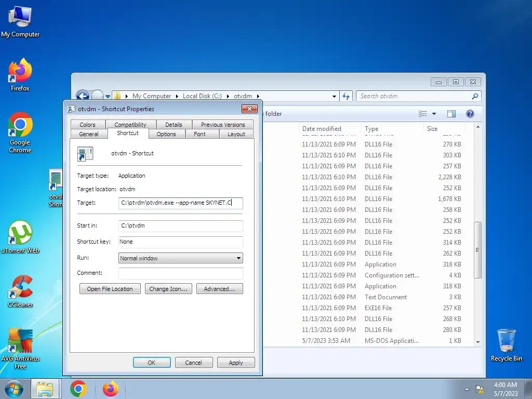Image resolution: width=532 pixels, height=399 pixels.
Task: Open AVG AntiVirus Free desktop shortcut
Action: (x=20, y=349)
